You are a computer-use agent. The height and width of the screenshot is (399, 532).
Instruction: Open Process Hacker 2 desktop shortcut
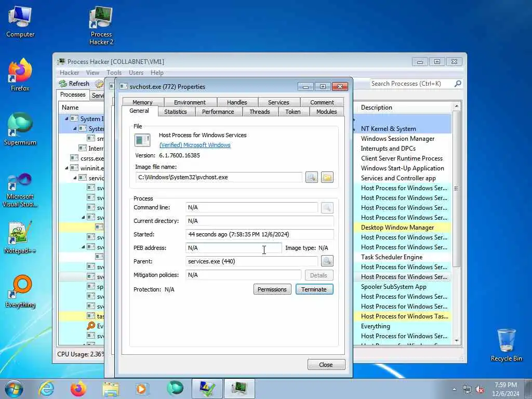101,26
